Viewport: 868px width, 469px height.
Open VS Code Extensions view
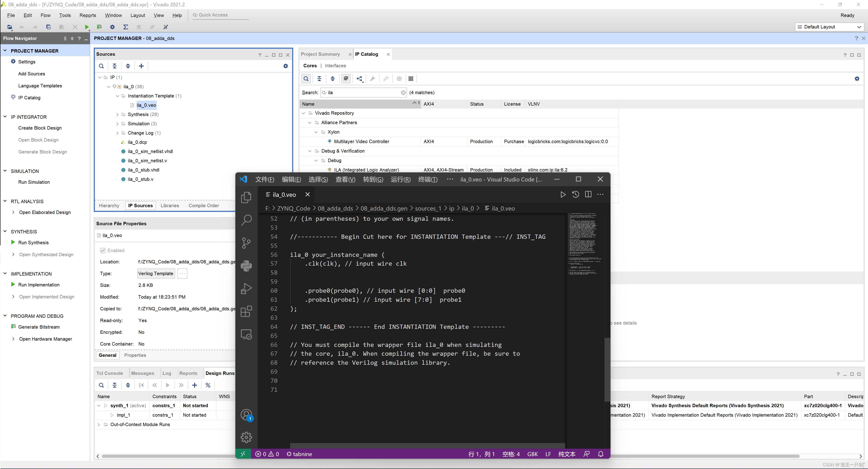tap(246, 311)
